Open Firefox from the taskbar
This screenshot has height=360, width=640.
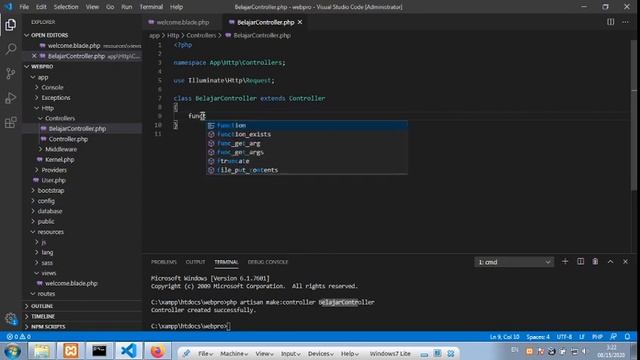[x=157, y=351]
